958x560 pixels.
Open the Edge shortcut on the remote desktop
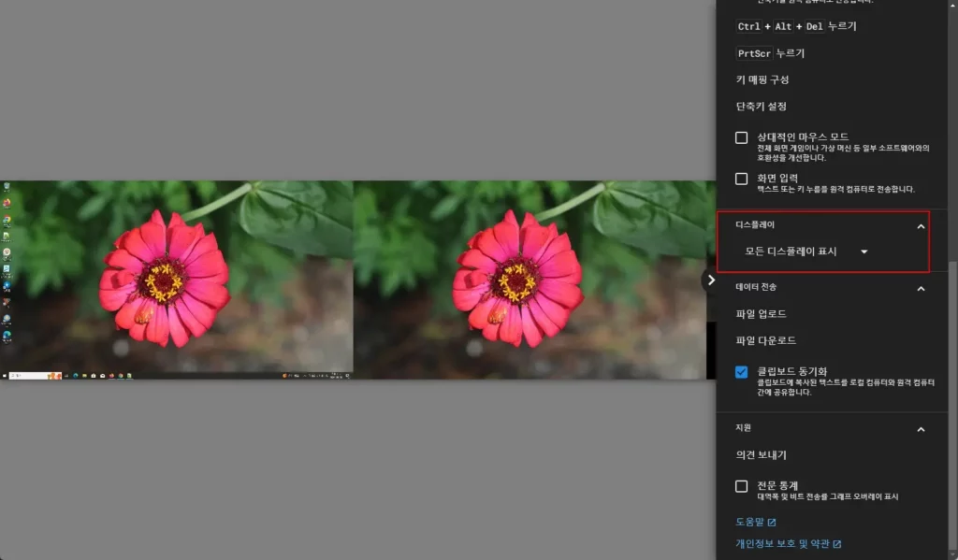[x=7, y=335]
